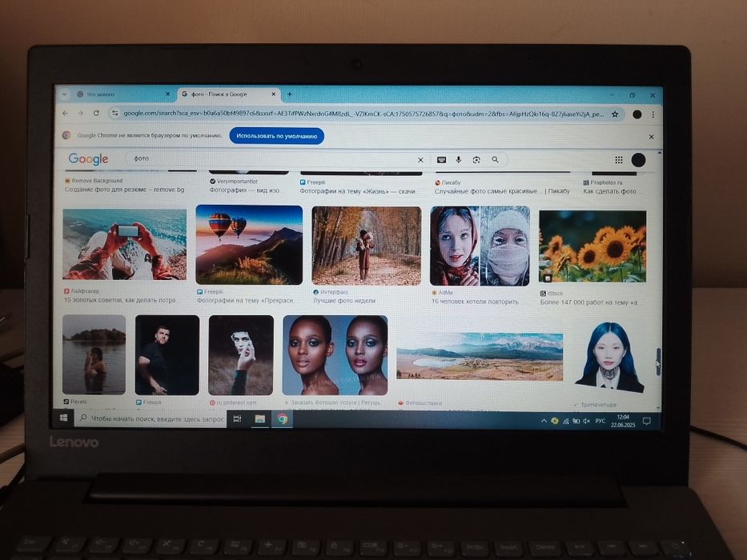Open the man in black shirt thumbnail
Viewport: 747px width, 560px height.
click(167, 354)
